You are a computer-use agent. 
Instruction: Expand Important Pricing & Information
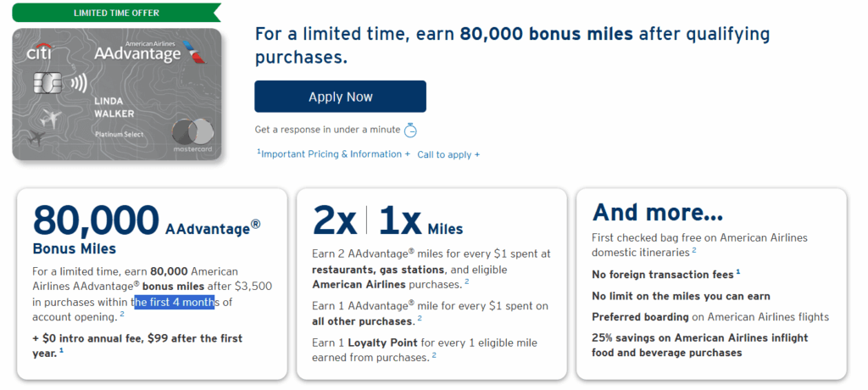[x=333, y=154]
